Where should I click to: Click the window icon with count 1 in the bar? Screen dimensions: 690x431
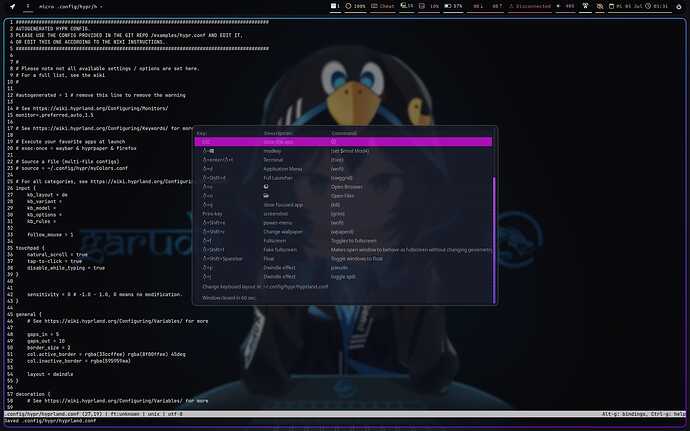[335, 6]
